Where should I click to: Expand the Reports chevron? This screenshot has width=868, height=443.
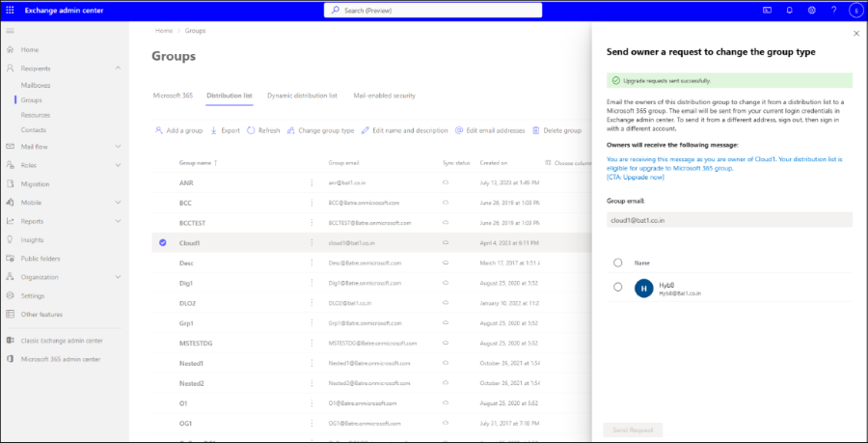[118, 221]
